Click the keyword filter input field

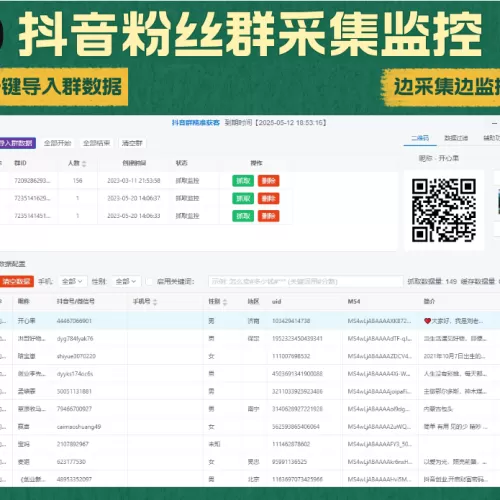click(x=306, y=281)
